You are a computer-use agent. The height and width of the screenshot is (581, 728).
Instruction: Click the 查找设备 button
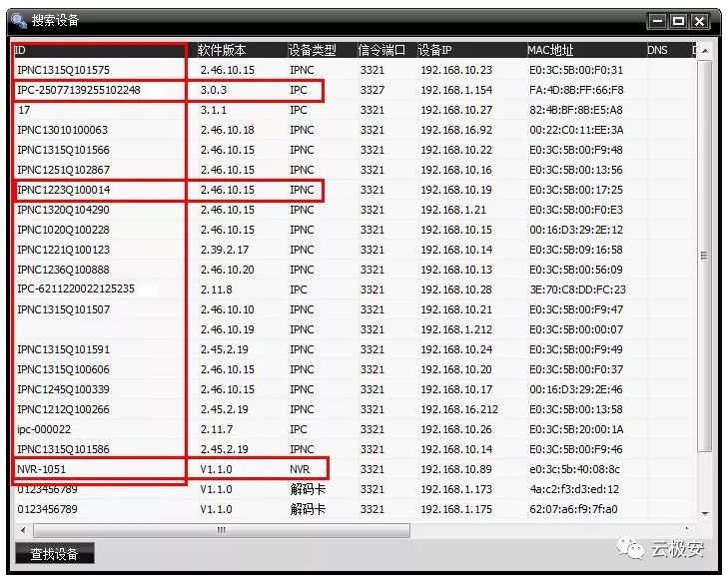[55, 553]
